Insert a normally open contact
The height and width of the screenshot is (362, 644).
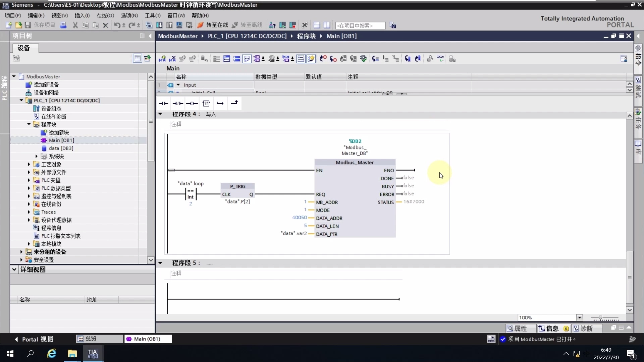(163, 103)
